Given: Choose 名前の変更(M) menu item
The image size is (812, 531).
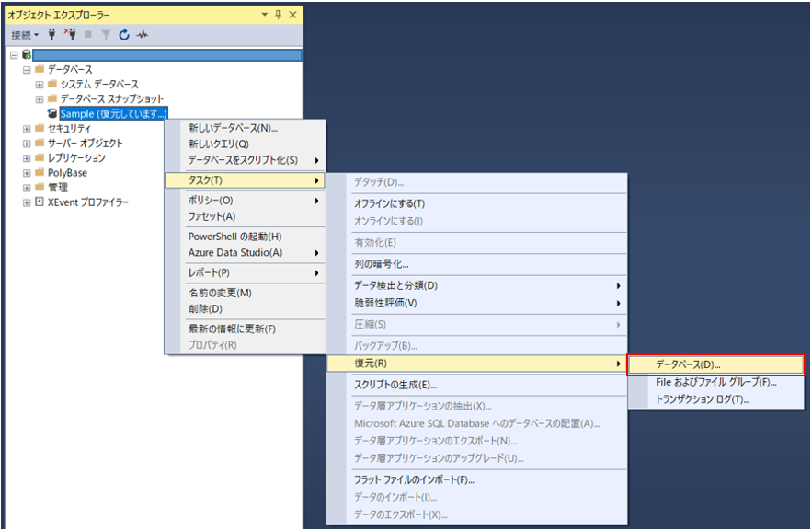Looking at the screenshot, I should click(x=245, y=294).
